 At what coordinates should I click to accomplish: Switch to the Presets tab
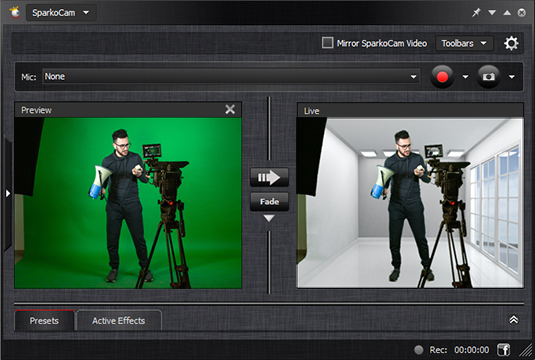pos(44,320)
